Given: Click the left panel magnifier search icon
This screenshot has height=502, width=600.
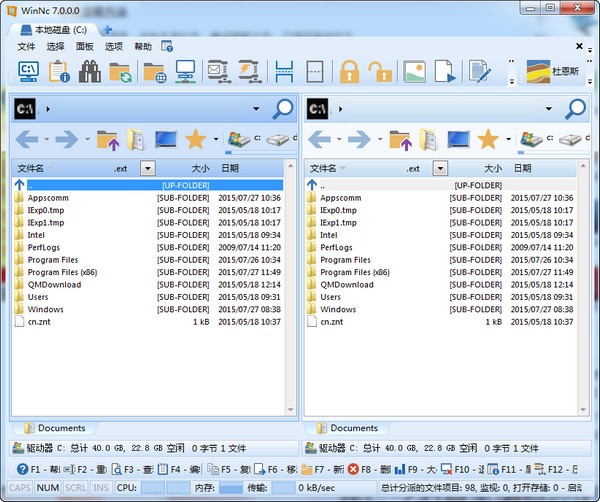Looking at the screenshot, I should [x=283, y=108].
